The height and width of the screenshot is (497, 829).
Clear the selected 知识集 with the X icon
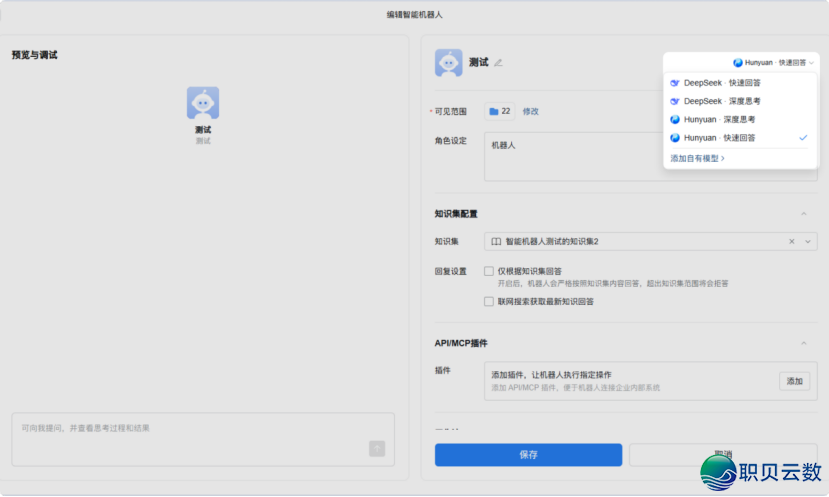coord(791,242)
